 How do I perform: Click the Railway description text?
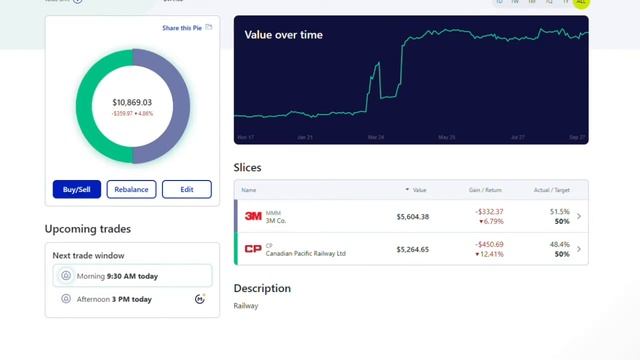(246, 306)
